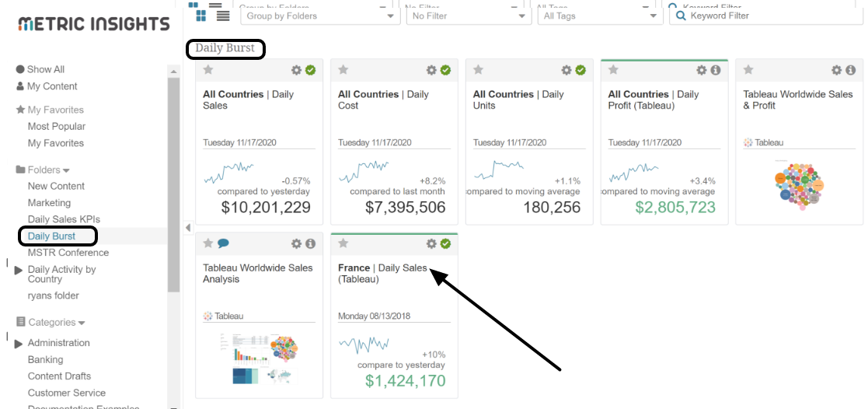Click the Show All link
Screen dimensions: 868x409
pyautogui.click(x=46, y=69)
